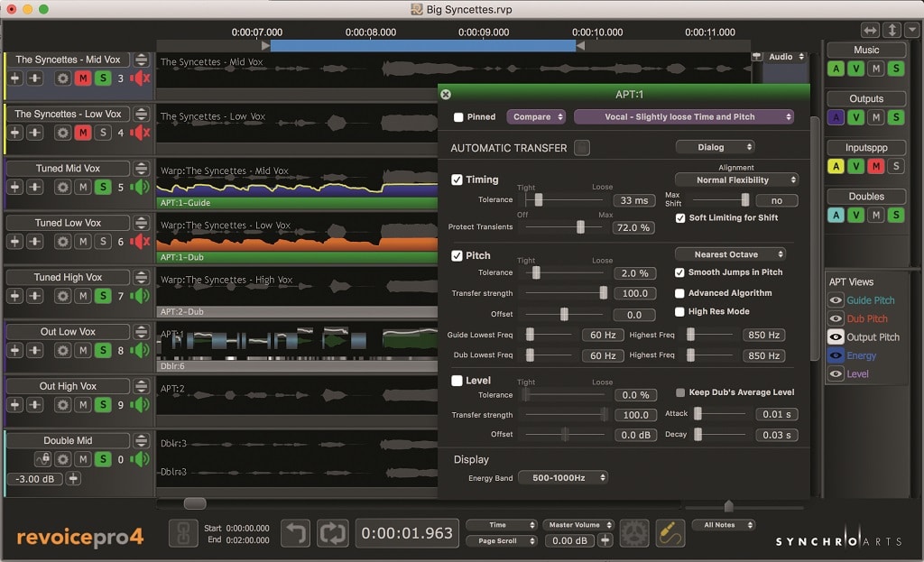Open Nearest Octave dropdown

[x=730, y=253]
